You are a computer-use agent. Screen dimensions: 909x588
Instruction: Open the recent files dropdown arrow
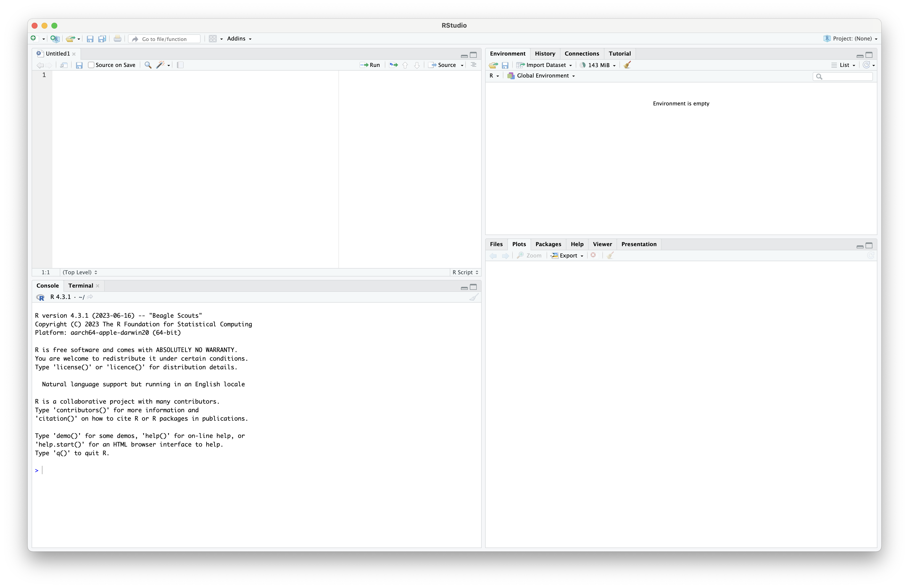pyautogui.click(x=79, y=39)
